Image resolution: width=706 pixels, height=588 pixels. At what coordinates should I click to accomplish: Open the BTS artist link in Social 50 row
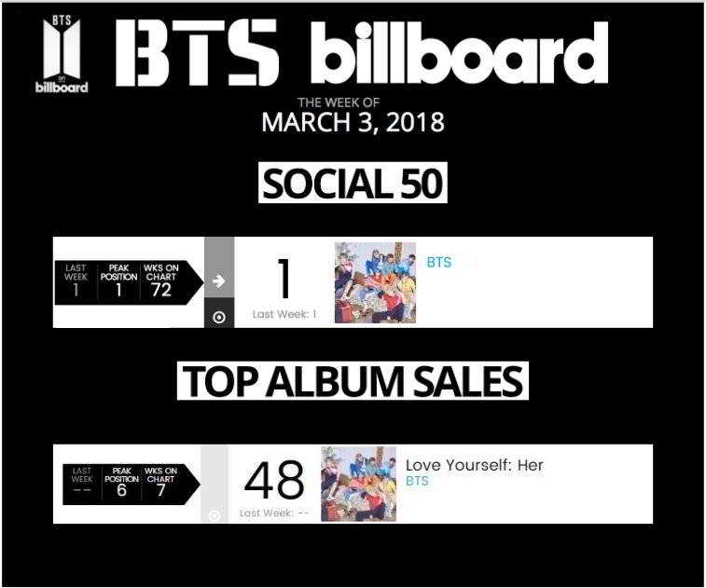point(438,262)
